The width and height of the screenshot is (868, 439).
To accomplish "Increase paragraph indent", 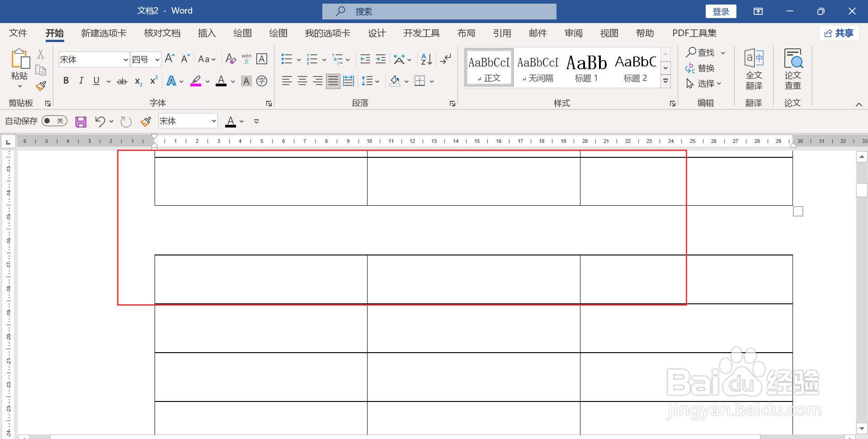I will pos(381,59).
